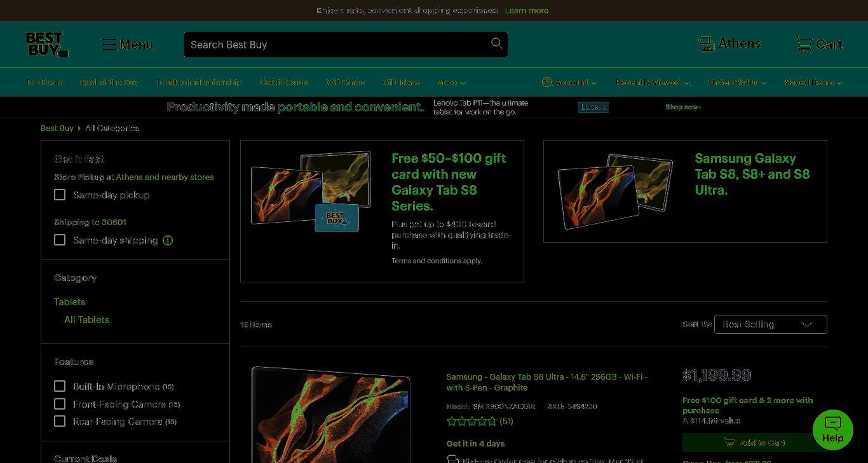Open Samsung Galaxy Tab S8 series promo
This screenshot has height=463, width=868.
[x=752, y=174]
